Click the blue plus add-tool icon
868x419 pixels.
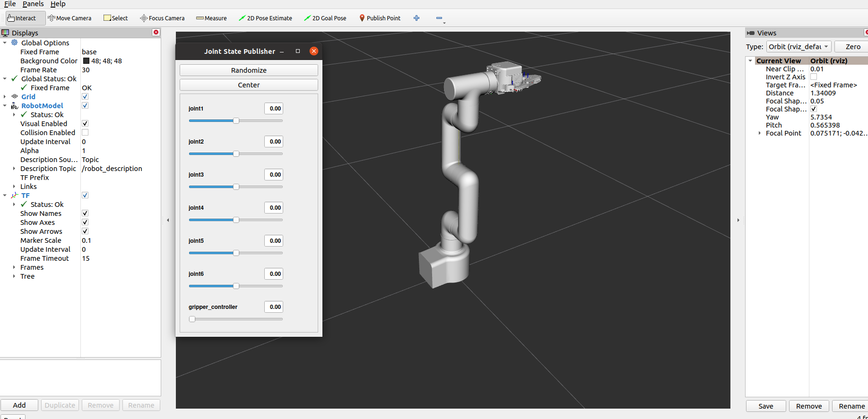pos(417,18)
